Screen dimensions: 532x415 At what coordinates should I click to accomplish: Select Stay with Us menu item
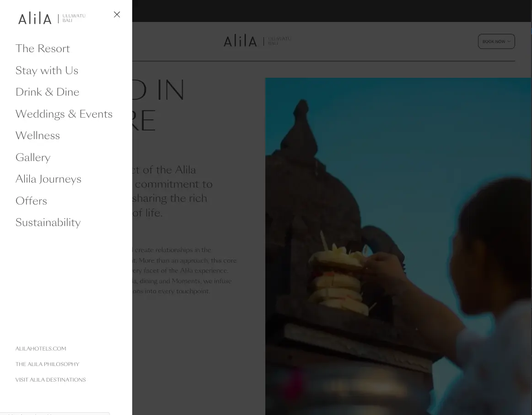point(47,70)
